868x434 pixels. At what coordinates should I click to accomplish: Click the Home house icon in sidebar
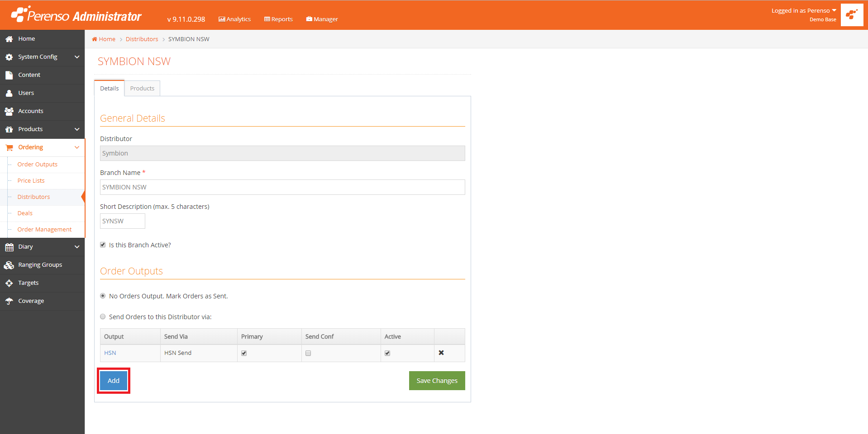pyautogui.click(x=9, y=39)
